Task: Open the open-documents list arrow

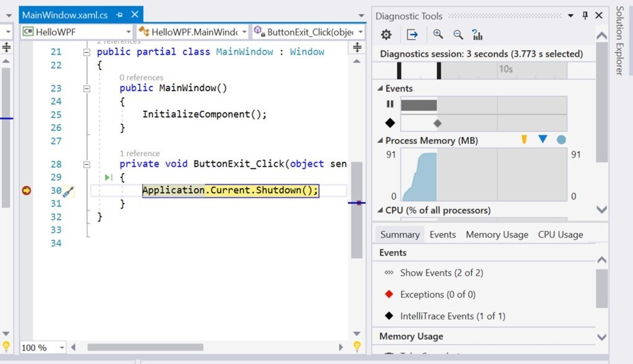Action: 361,15
